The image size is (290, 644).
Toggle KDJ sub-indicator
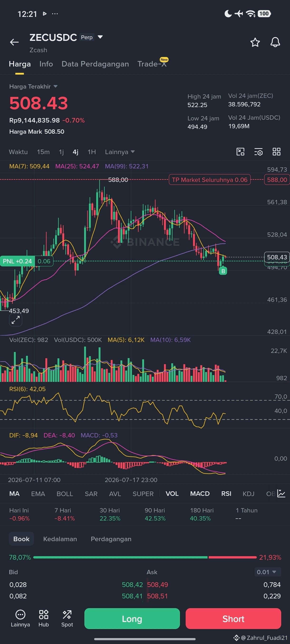coord(248,494)
